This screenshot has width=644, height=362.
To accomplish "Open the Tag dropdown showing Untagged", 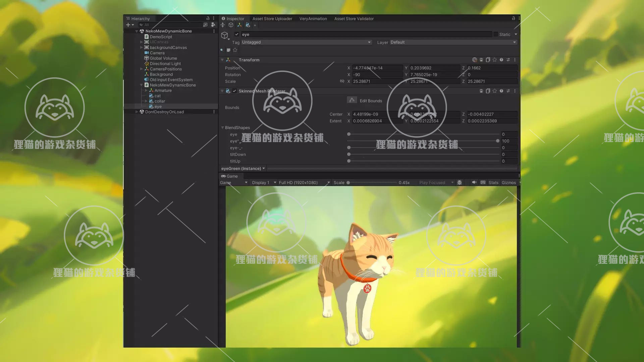I will (306, 42).
